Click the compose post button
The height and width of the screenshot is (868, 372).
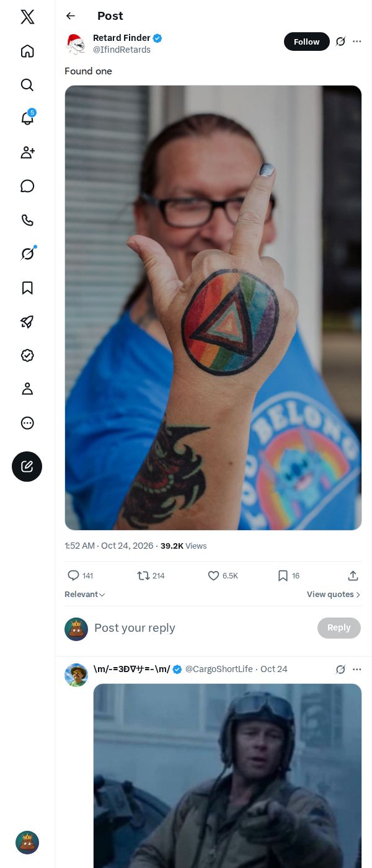[27, 466]
